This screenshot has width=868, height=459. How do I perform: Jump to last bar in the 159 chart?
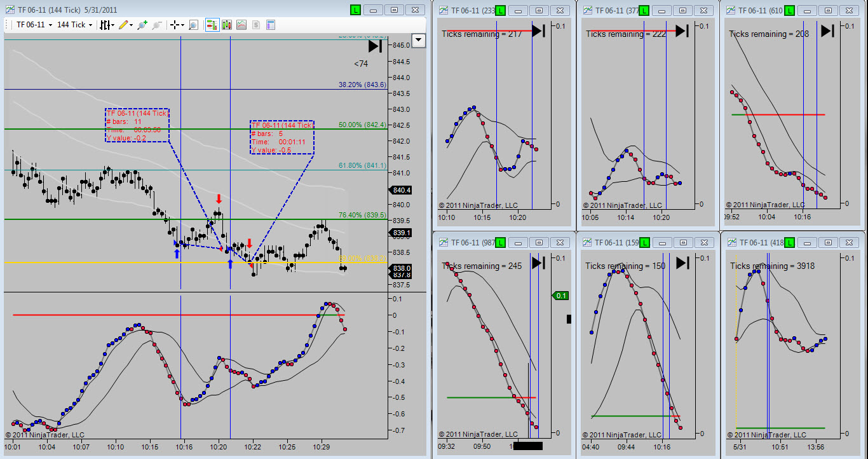(x=682, y=263)
